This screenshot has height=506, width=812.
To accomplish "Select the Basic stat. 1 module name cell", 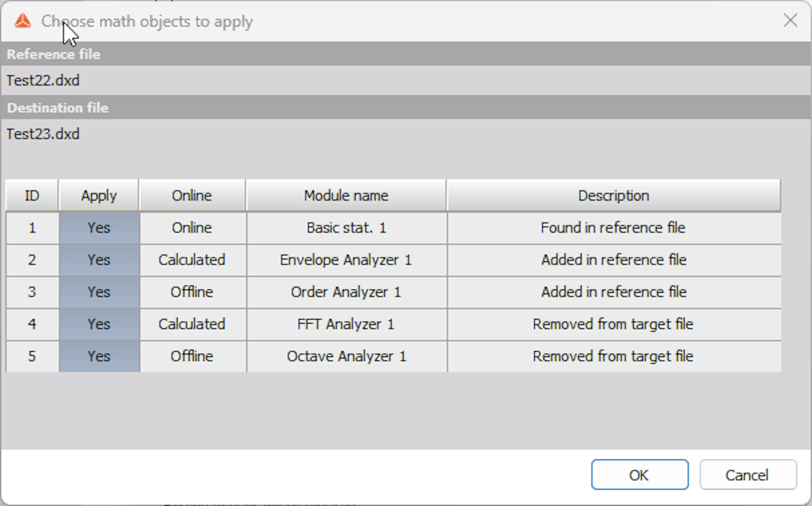I will pos(347,228).
